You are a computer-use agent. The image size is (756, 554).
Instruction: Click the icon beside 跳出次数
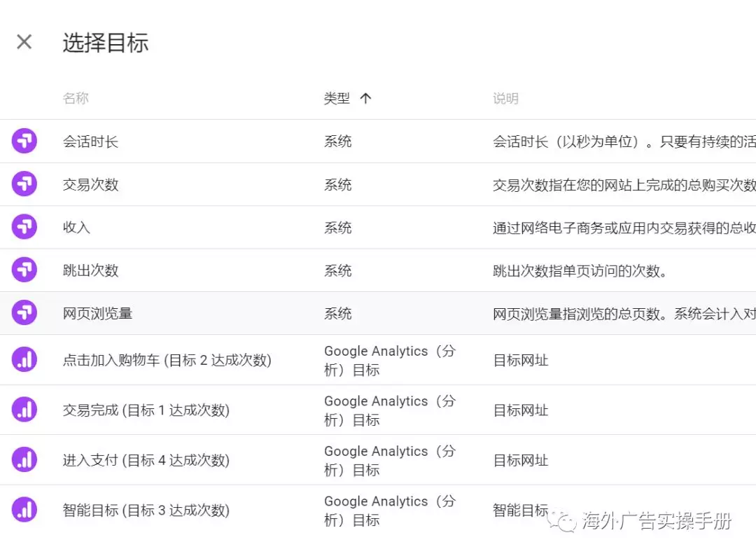point(24,270)
